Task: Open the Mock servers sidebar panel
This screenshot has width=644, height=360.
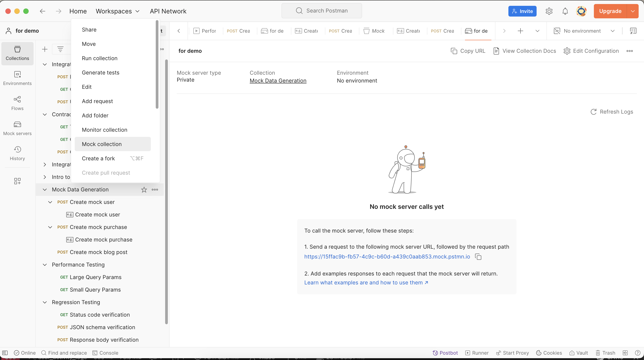Action: tap(17, 128)
